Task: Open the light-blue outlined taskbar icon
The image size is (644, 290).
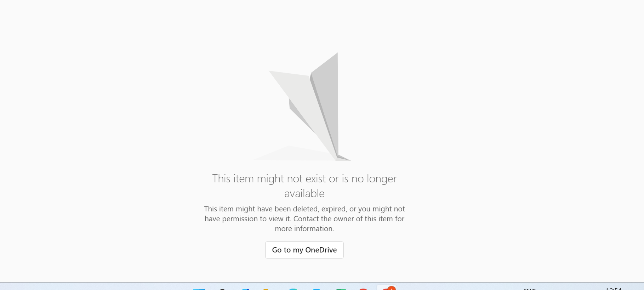Action: pyautogui.click(x=316, y=289)
